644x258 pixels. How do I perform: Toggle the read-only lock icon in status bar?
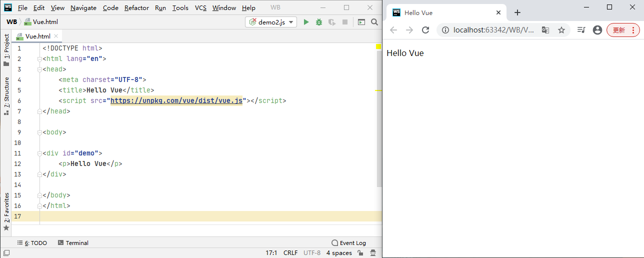[x=360, y=253]
